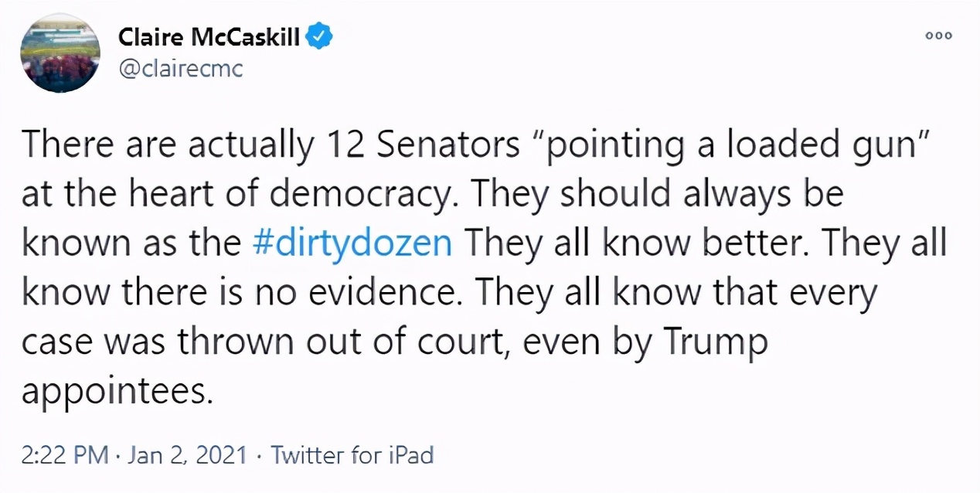
Task: Click the words "known as the"
Action: (131, 243)
